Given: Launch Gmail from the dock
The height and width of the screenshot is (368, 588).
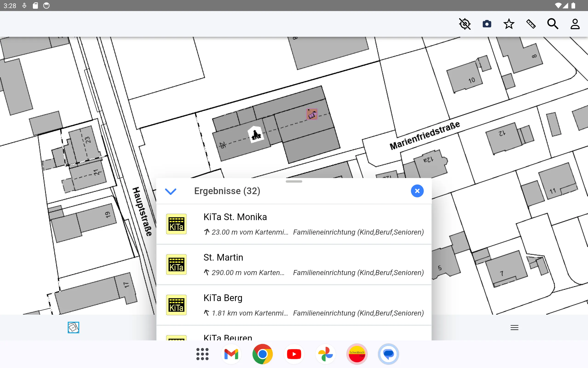Looking at the screenshot, I should point(231,354).
